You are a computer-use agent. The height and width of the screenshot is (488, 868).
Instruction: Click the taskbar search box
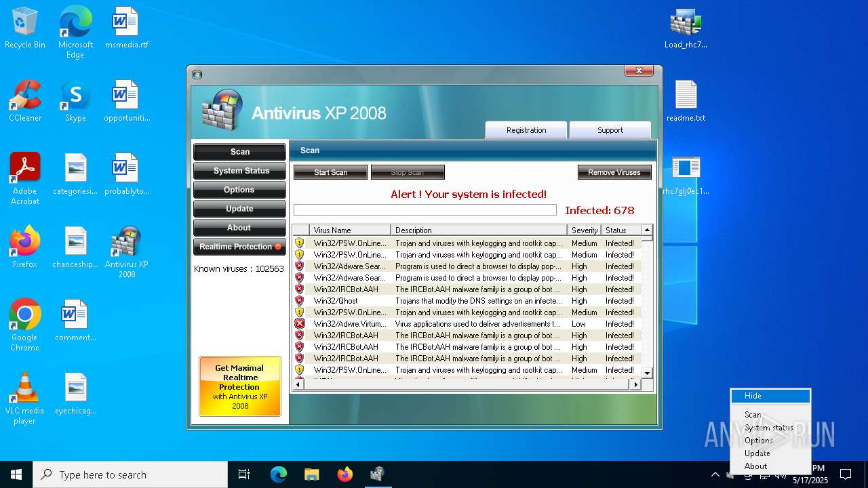tap(130, 474)
